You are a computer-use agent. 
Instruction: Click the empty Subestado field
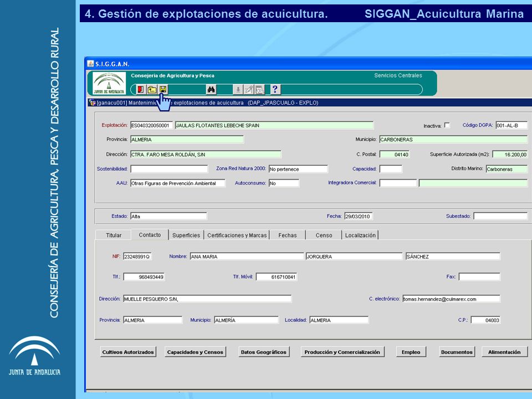pyautogui.click(x=500, y=216)
